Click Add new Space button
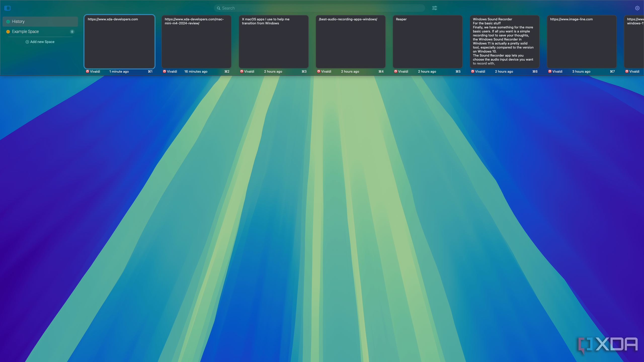Viewport: 644px width, 362px height. pos(40,41)
